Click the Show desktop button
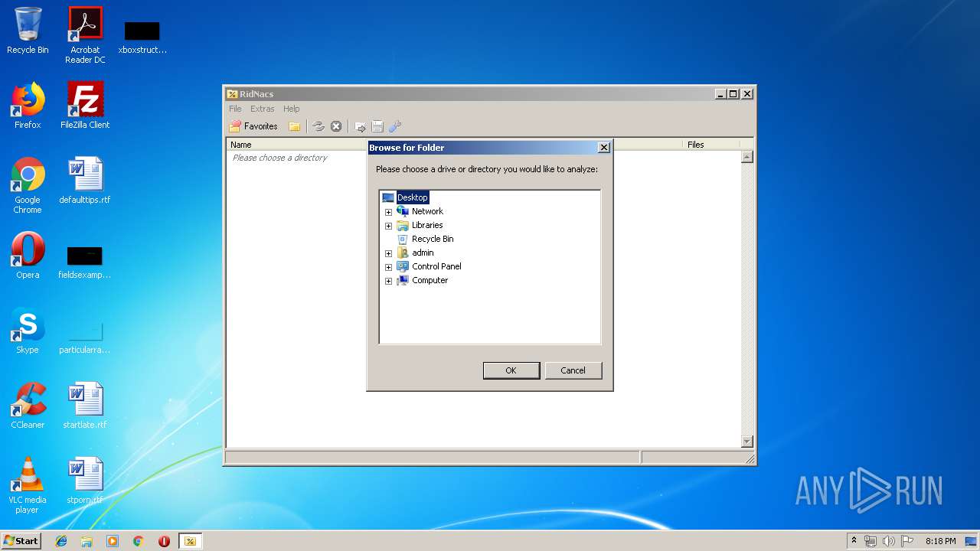This screenshot has height=551, width=980. 972,541
